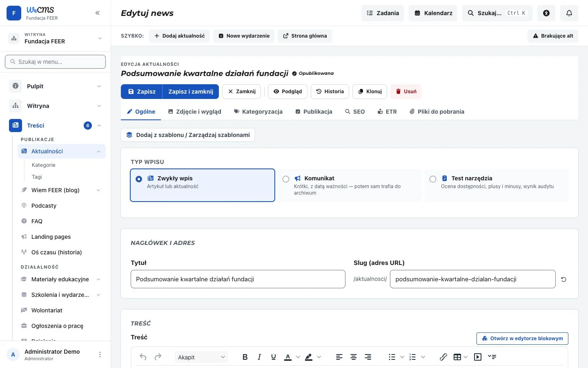Open the Podgląd preview button

coord(288,92)
